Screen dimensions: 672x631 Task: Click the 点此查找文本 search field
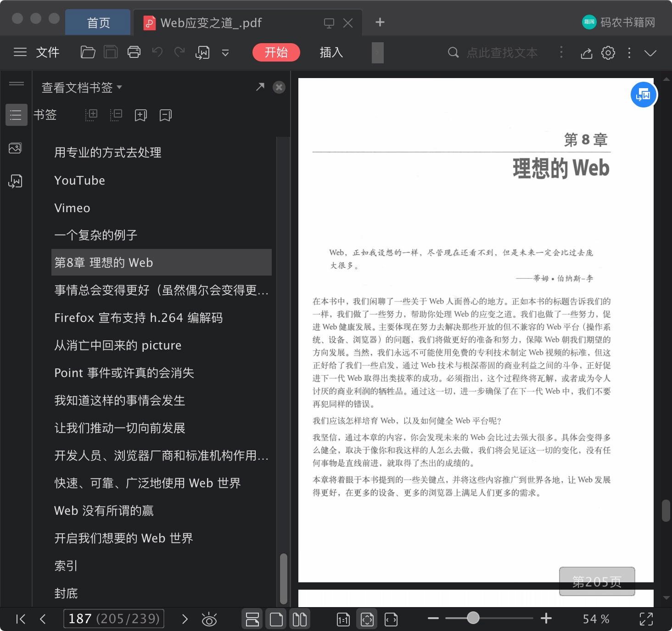tap(502, 53)
